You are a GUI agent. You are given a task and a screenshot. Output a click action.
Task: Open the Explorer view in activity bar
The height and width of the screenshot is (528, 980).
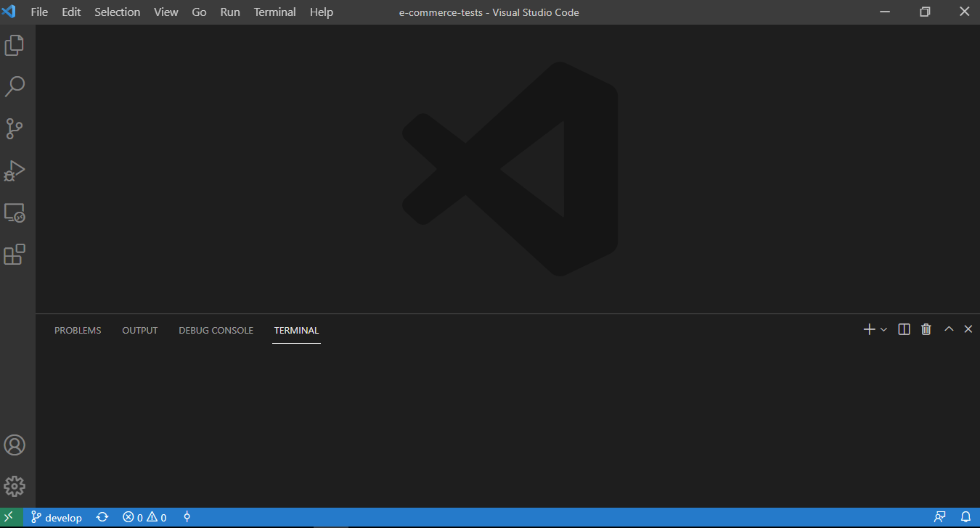tap(15, 46)
